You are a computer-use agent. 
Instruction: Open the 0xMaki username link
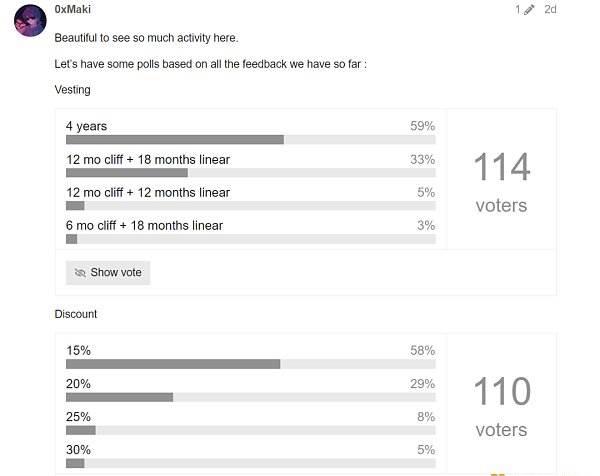tap(73, 9)
